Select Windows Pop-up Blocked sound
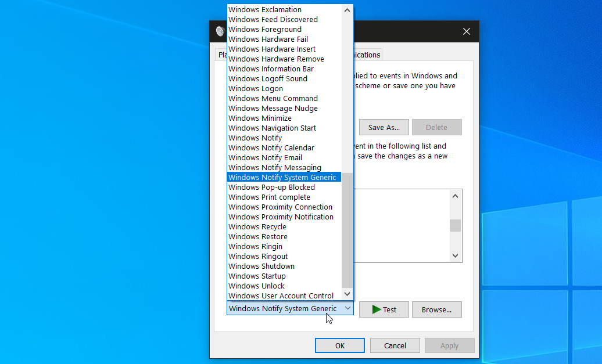 (284, 188)
